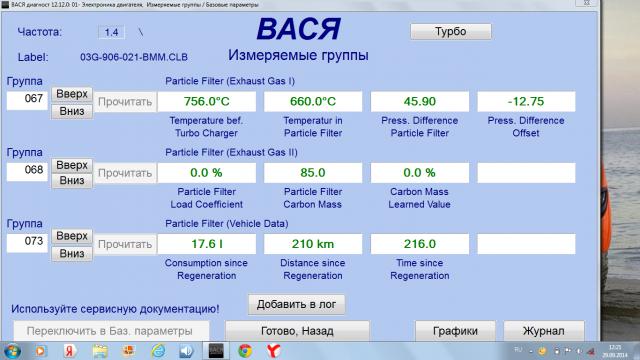Open the Графики graphs view
This screenshot has height=360, width=640.
(x=455, y=331)
